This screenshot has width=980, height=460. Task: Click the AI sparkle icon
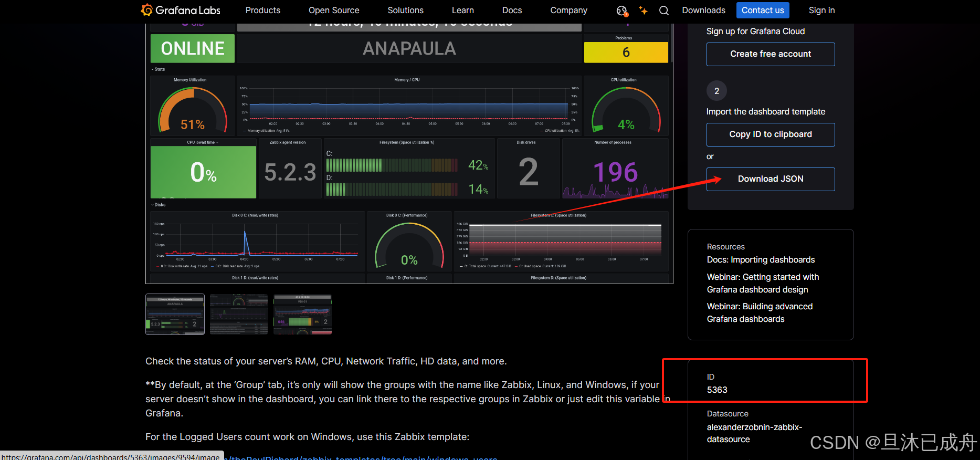coord(643,11)
